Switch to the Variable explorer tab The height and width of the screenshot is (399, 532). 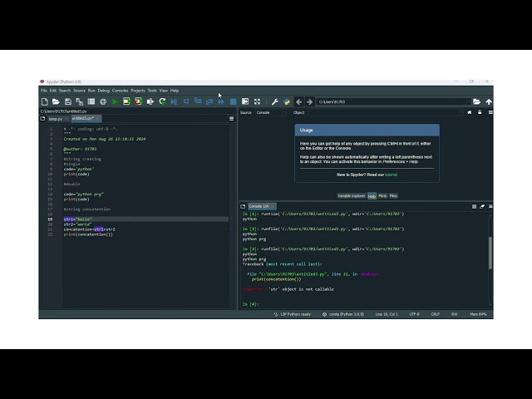pos(351,196)
